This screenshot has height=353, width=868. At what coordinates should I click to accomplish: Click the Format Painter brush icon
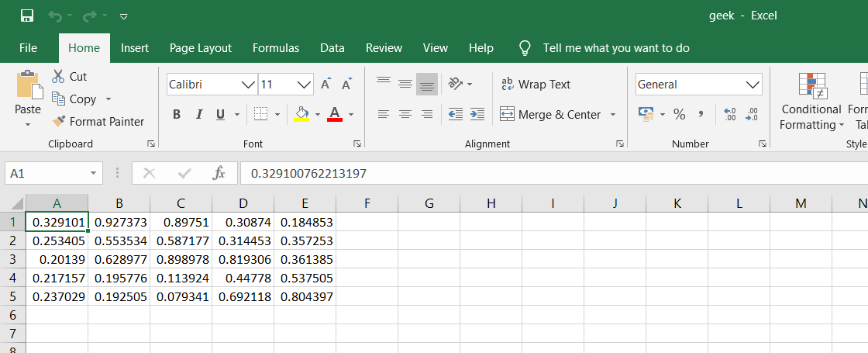tap(59, 122)
